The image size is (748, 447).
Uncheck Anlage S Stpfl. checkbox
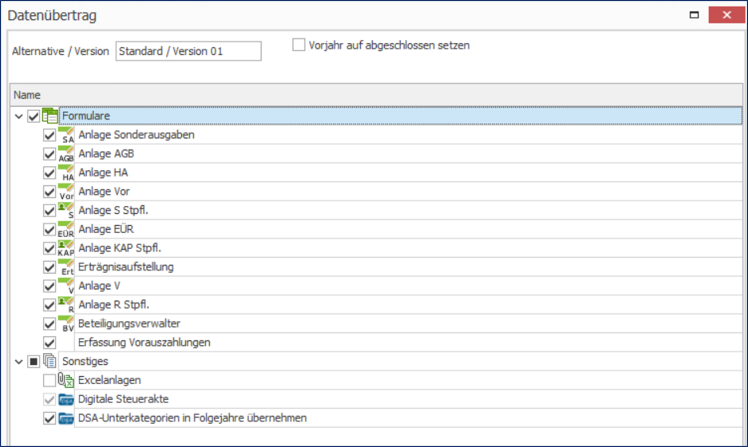pos(49,211)
